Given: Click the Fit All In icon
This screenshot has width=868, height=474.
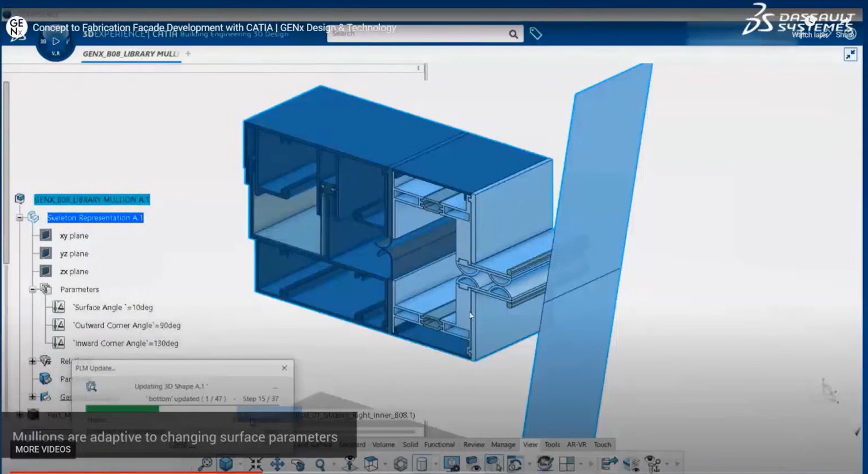Looking at the screenshot, I should (x=256, y=462).
